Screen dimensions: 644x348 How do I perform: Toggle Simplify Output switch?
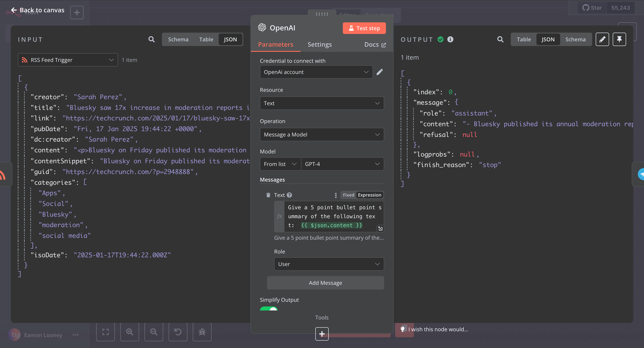[269, 308]
